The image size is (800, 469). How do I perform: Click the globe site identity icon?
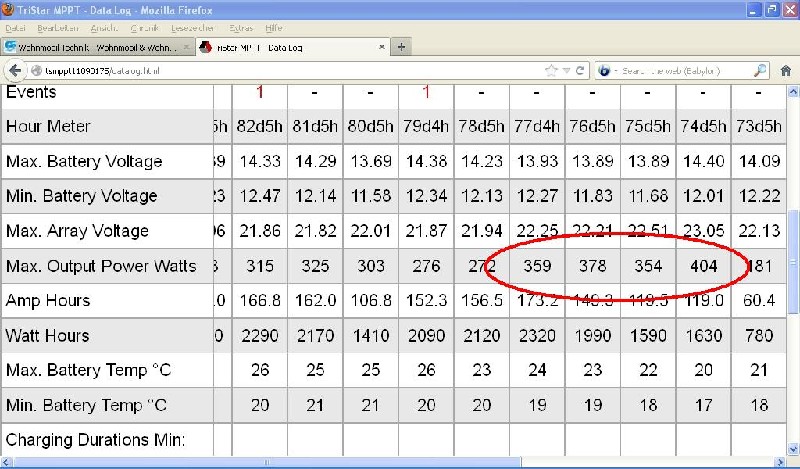click(37, 71)
